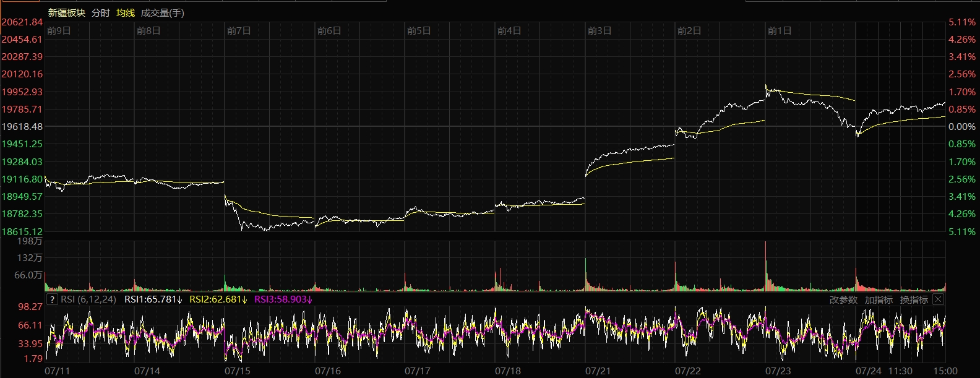Image resolution: width=980 pixels, height=378 pixels.
Task: Click the 前5日 day marker
Action: 419,31
